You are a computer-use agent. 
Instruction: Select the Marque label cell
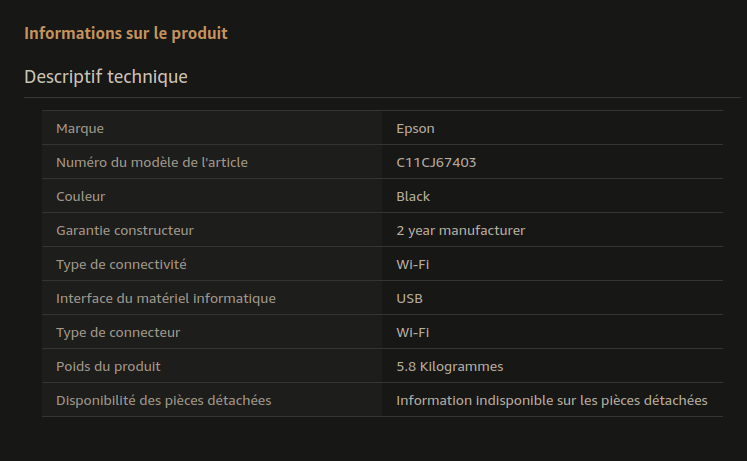click(x=212, y=128)
